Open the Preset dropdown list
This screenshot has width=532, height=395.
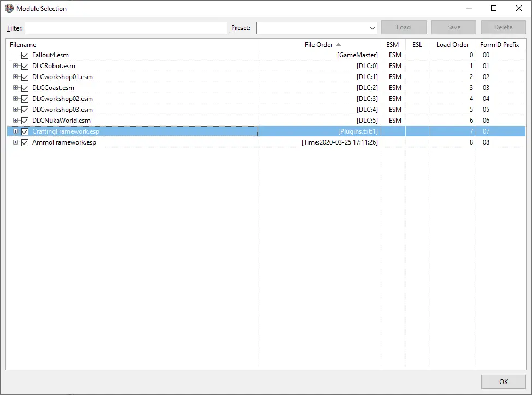point(372,28)
